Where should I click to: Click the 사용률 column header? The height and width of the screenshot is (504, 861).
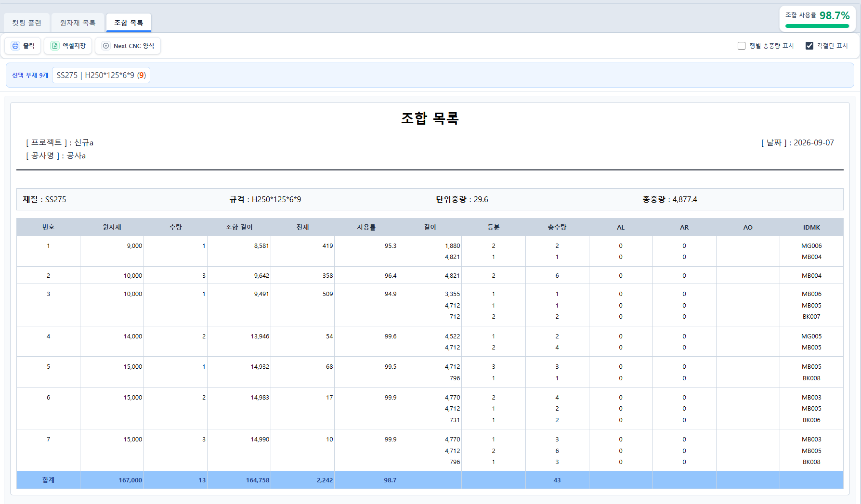(x=366, y=227)
